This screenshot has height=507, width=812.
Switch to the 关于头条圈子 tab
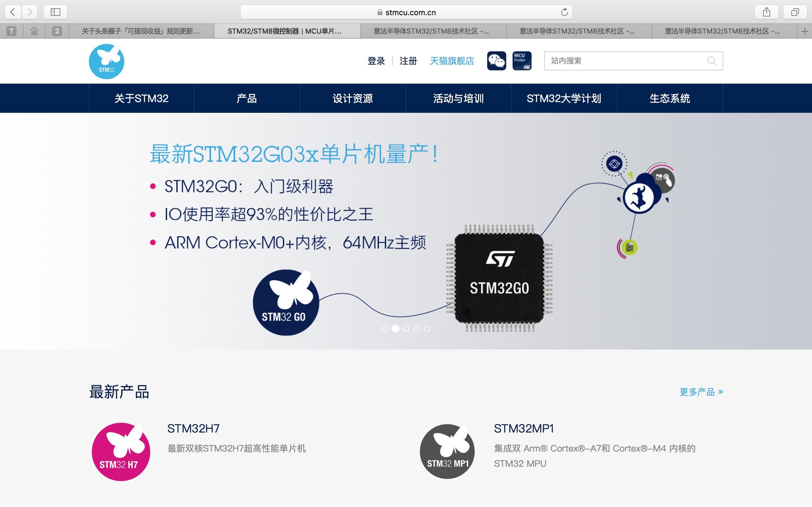[141, 31]
